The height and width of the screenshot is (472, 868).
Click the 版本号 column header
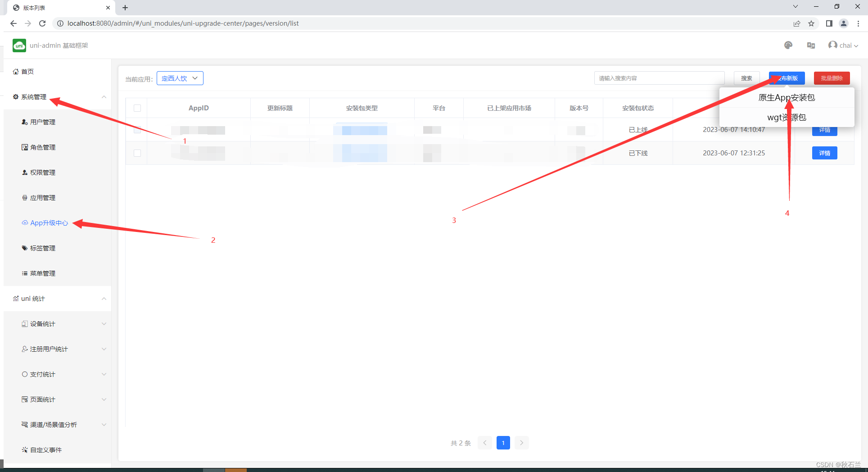coord(579,108)
